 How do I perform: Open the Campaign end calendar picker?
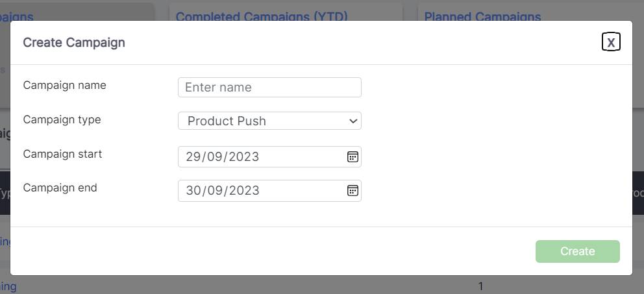(353, 190)
